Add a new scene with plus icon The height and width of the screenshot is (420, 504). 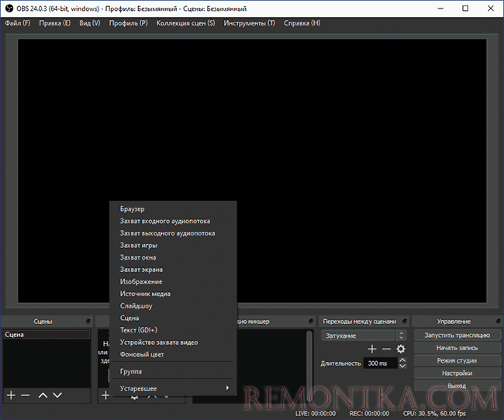11,395
